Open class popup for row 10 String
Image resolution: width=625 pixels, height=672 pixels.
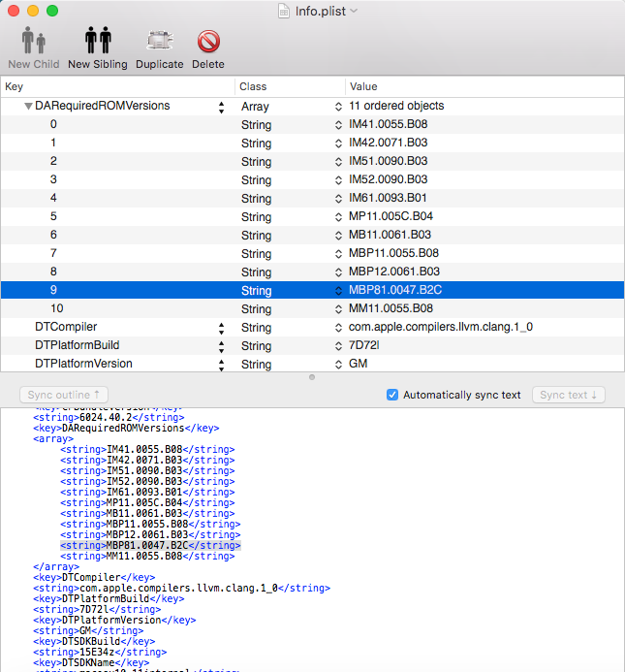coord(338,309)
